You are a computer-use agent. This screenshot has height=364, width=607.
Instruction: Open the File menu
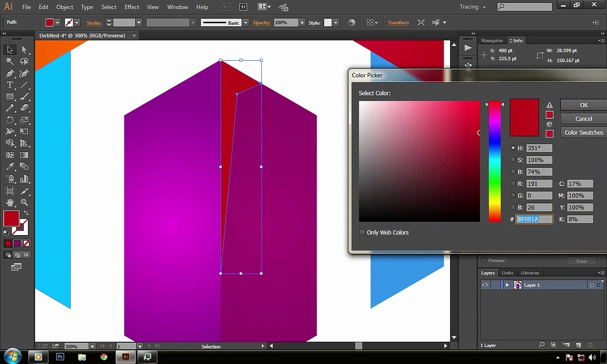[x=27, y=7]
